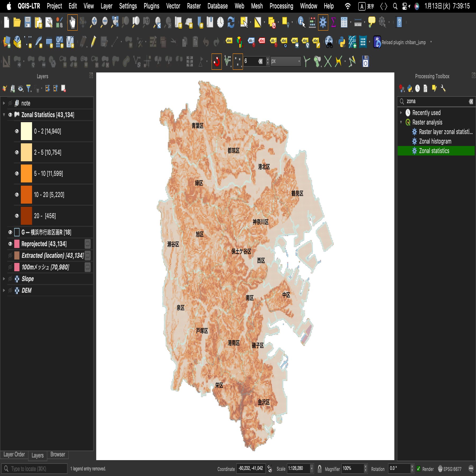The height and width of the screenshot is (476, 476).
Task: Open the Python console icon
Action: coord(342,42)
